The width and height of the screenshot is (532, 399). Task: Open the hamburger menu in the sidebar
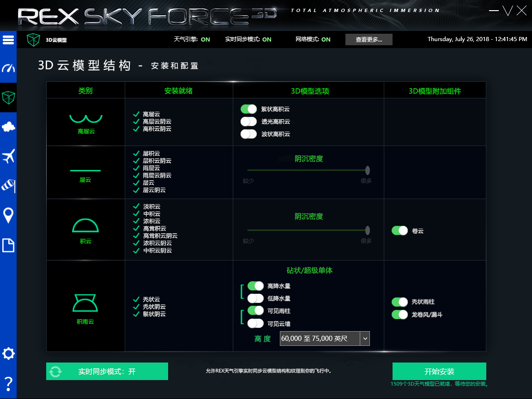8,40
